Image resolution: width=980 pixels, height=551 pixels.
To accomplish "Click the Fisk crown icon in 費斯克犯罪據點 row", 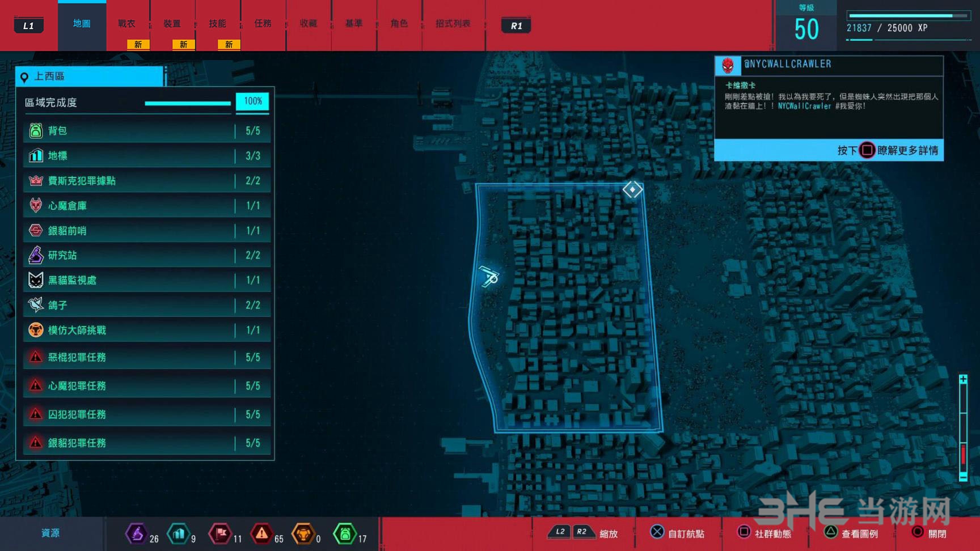I will coord(36,180).
